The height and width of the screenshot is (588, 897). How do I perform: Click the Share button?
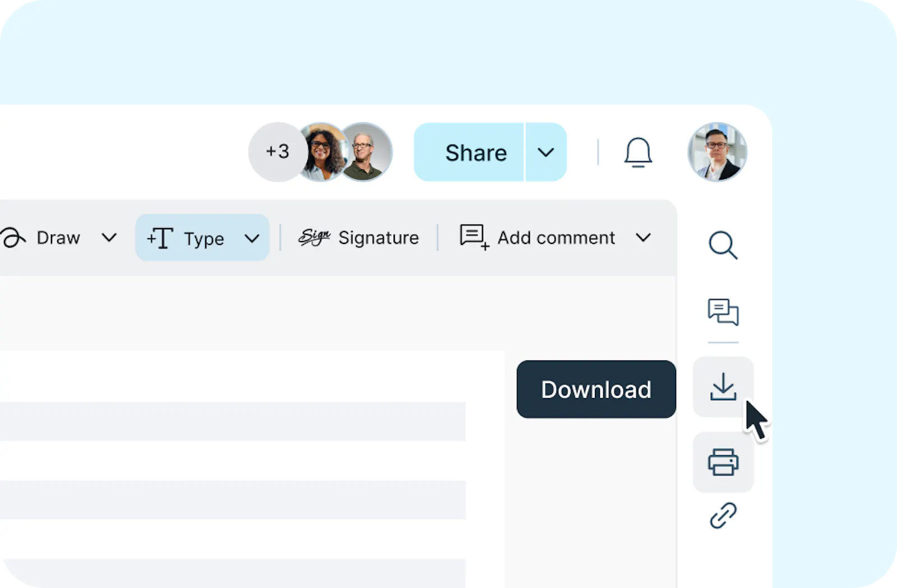475,152
